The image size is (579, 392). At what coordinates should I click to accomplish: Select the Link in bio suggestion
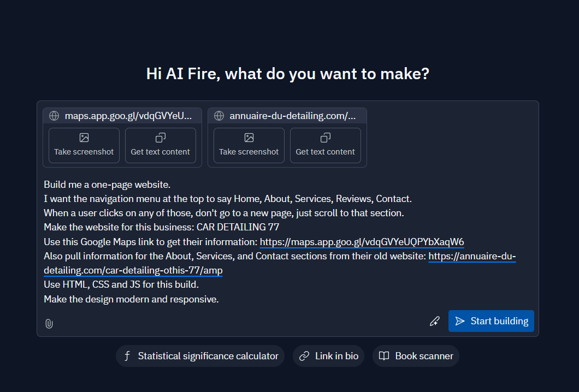[329, 356]
